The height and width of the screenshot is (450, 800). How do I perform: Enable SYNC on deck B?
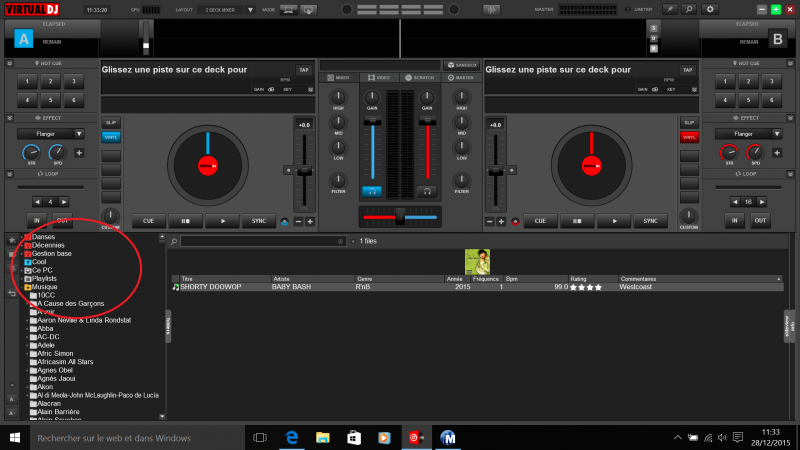coord(650,221)
